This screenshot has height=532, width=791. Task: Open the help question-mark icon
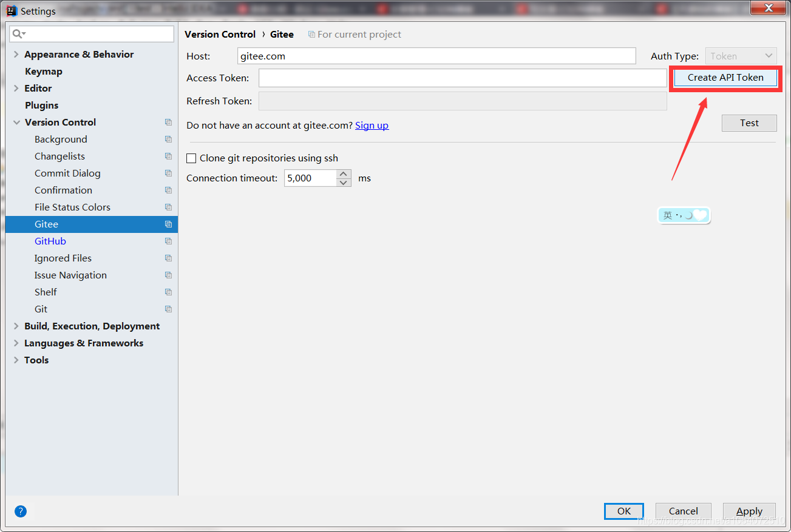coord(21,511)
